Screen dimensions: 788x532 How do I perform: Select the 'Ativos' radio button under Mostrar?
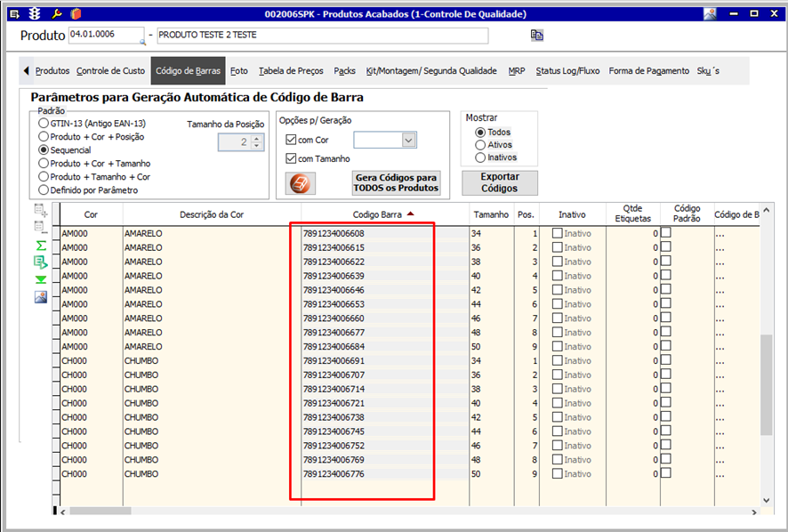coord(480,145)
